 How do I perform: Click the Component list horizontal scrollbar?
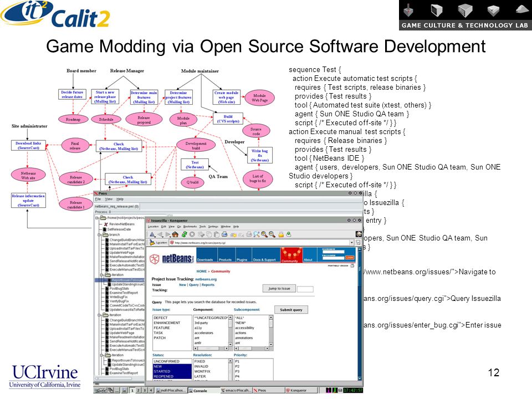coord(211,349)
